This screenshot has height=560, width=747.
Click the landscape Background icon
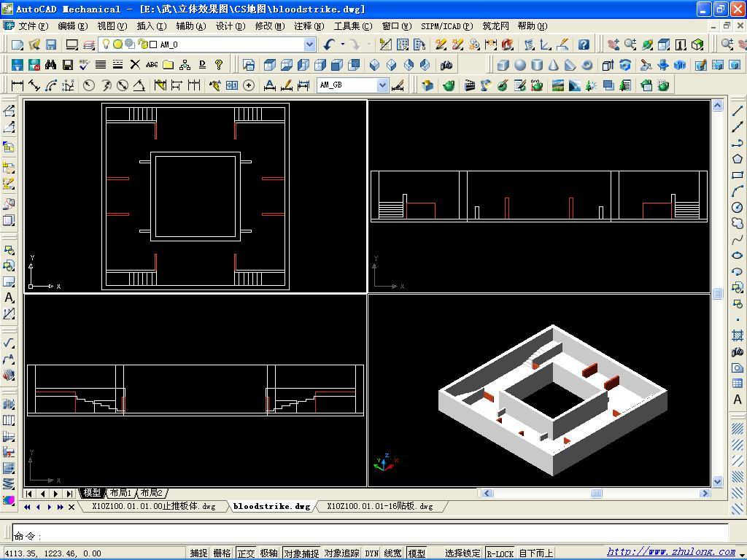[x=558, y=85]
